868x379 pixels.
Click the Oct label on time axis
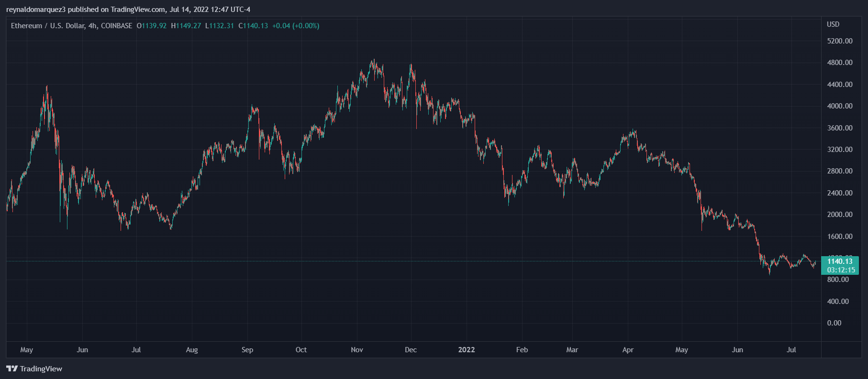301,350
